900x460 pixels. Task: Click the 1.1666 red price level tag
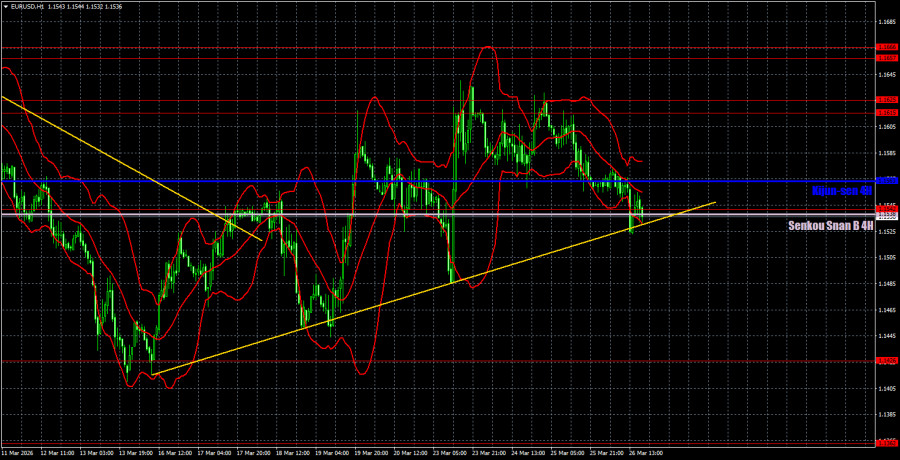click(885, 47)
